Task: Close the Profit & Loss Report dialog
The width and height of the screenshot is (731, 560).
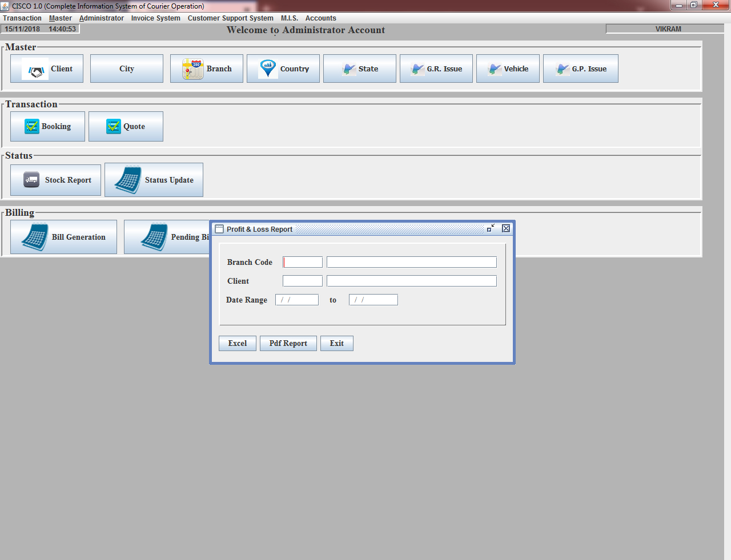Action: [506, 228]
